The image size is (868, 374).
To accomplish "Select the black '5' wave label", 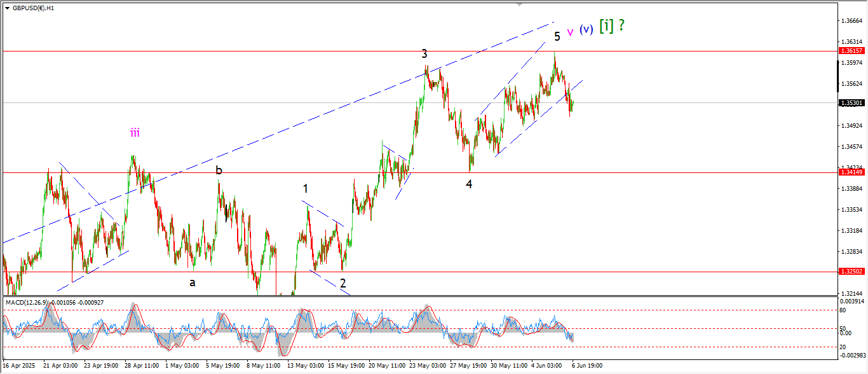I will click(557, 36).
